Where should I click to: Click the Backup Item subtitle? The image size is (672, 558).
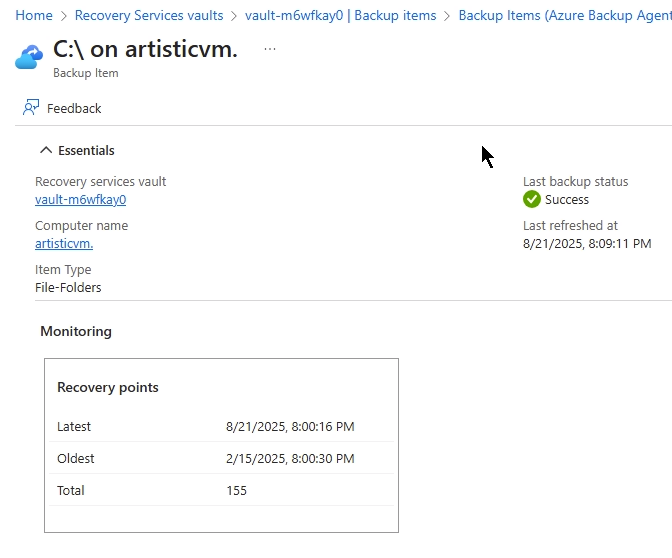(86, 73)
